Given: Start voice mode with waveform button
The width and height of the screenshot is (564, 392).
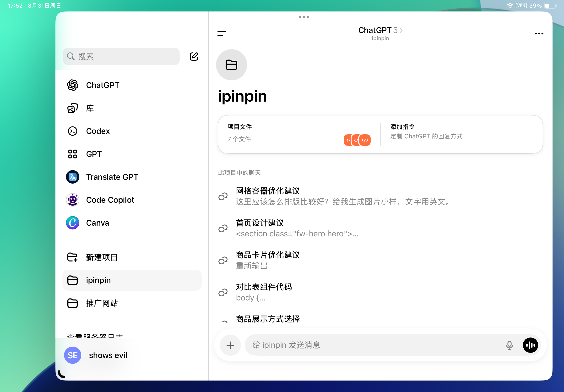Looking at the screenshot, I should [x=531, y=345].
